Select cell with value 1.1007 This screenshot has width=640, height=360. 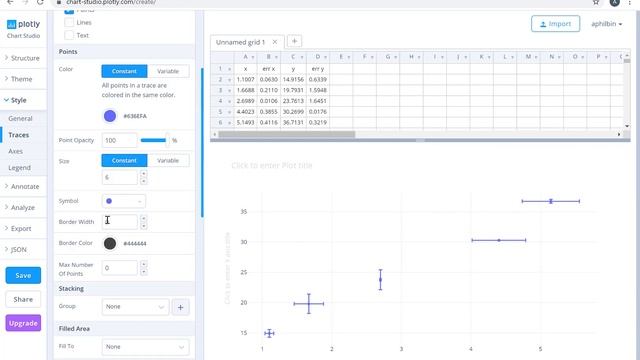(245, 80)
